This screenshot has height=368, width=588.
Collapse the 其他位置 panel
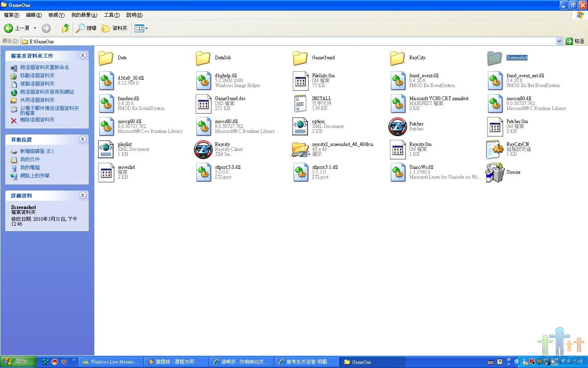point(83,139)
